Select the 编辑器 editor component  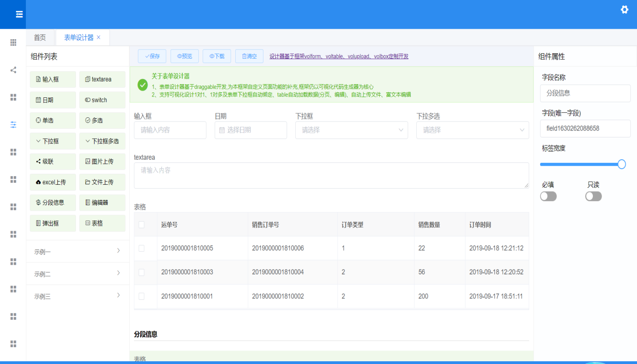click(x=102, y=202)
